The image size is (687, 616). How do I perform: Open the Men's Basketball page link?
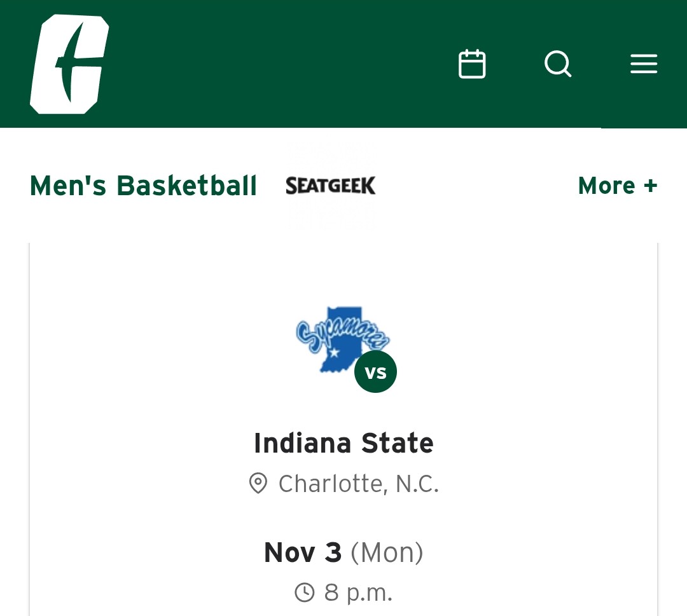[x=143, y=186]
